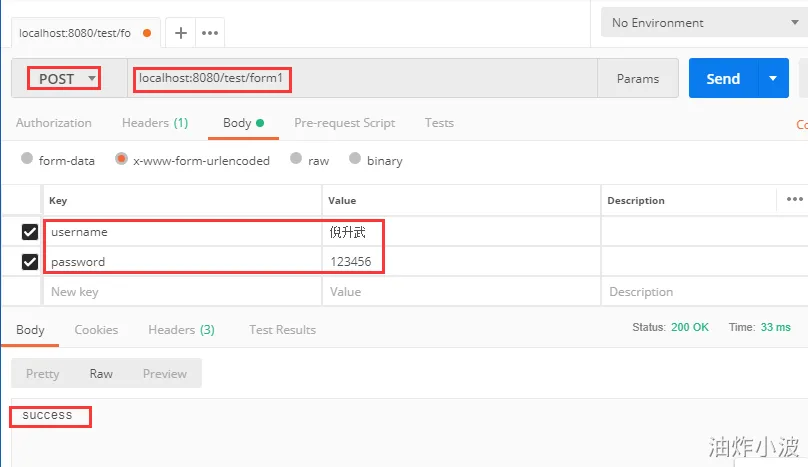Open the Pre-request Script tab
This screenshot has width=808, height=467.
coord(344,123)
